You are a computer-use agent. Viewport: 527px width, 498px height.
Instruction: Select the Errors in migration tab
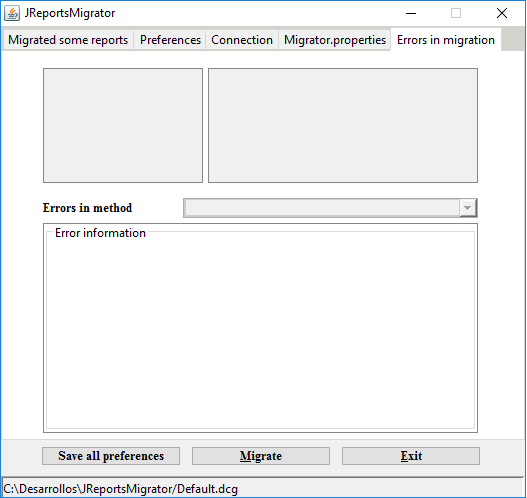pos(446,40)
